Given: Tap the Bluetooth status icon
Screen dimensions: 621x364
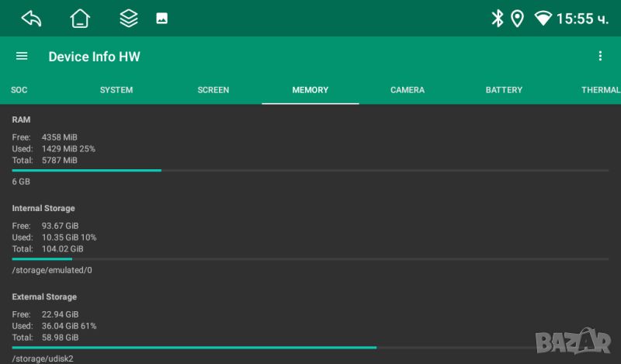Looking at the screenshot, I should click(498, 18).
